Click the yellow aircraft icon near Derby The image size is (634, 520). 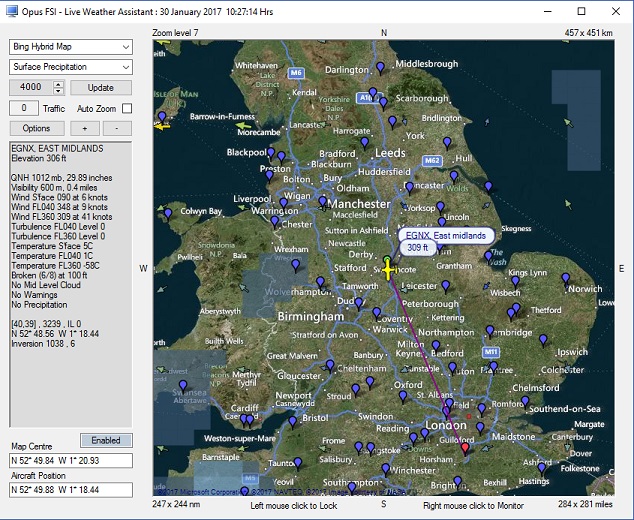click(x=389, y=270)
